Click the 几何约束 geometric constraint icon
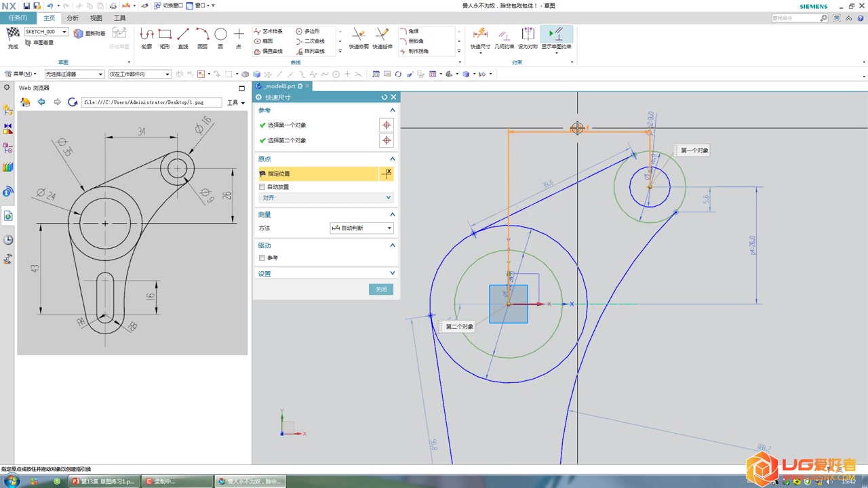 click(503, 37)
